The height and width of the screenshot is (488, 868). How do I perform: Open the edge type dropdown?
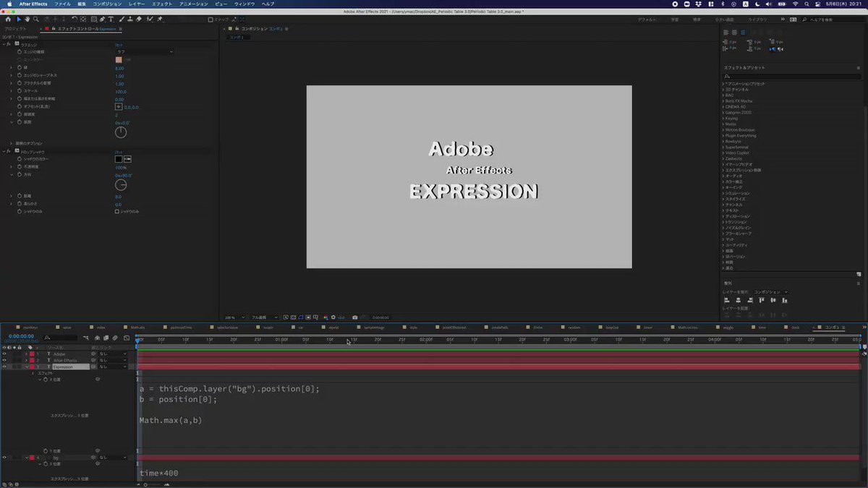tap(145, 51)
